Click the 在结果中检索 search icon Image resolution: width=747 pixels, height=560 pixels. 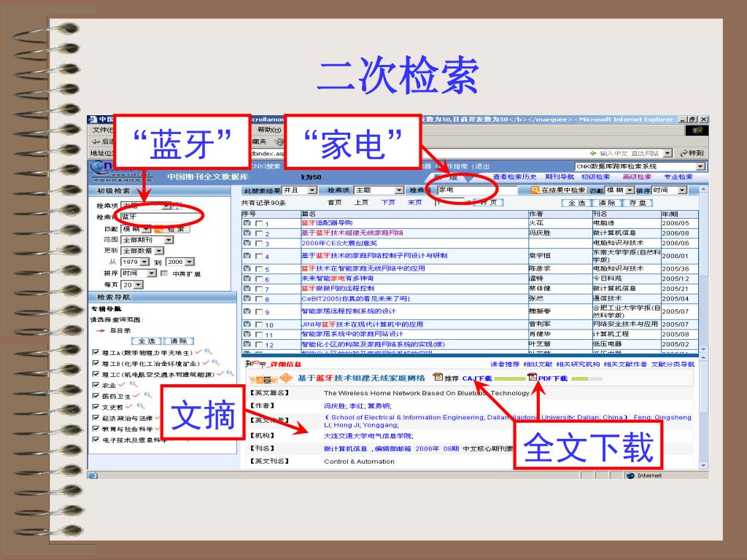click(535, 190)
